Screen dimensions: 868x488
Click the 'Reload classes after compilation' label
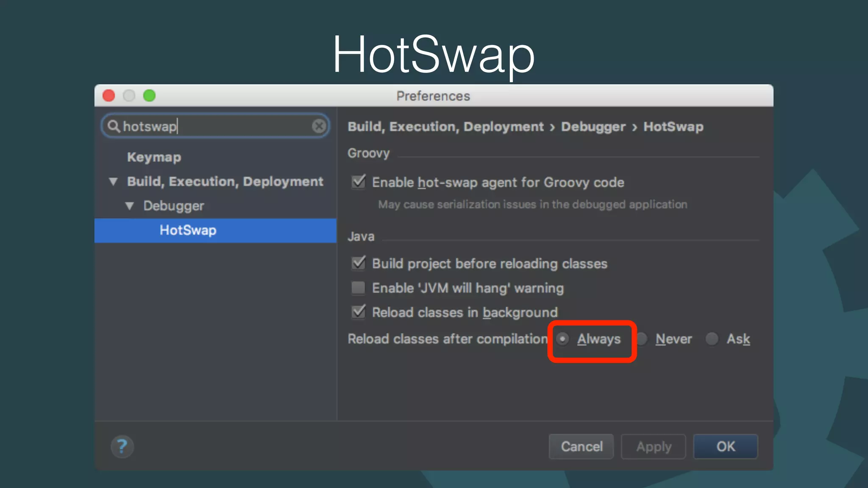coord(448,339)
